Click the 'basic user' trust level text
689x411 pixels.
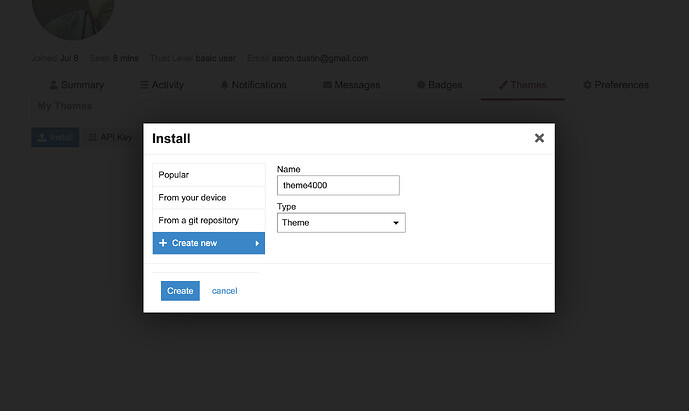pyautogui.click(x=215, y=58)
